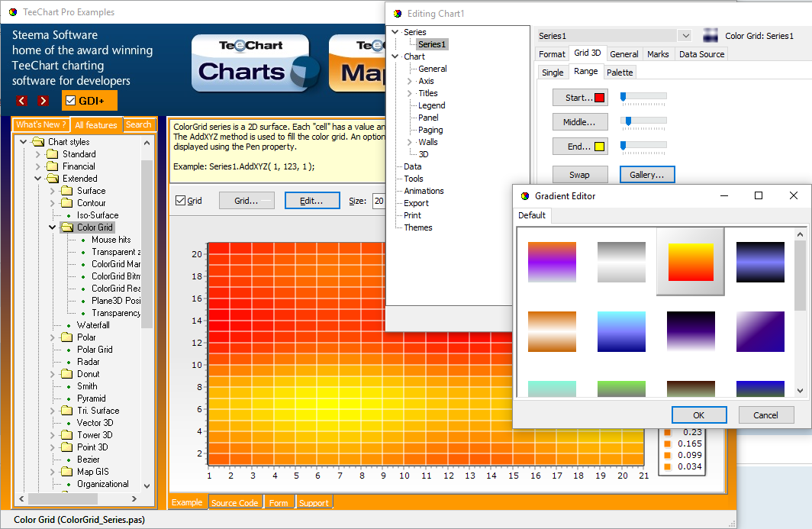This screenshot has height=529, width=812.
Task: Select the black-to-violet gradient thumbnail
Action: [x=691, y=331]
